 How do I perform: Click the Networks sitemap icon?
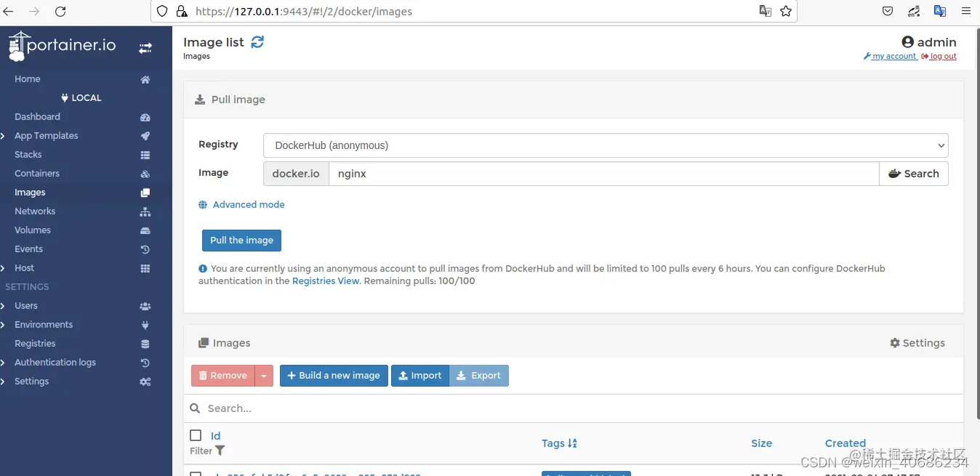tap(145, 211)
